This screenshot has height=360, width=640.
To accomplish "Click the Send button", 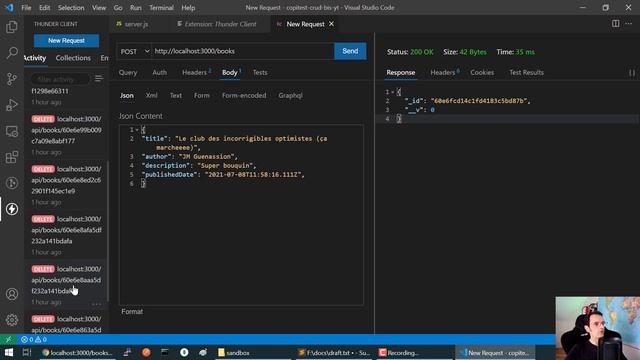I will click(350, 51).
